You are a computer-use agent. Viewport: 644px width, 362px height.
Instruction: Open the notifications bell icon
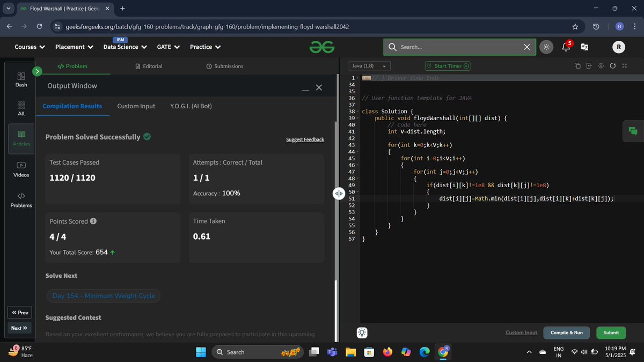tap(566, 47)
